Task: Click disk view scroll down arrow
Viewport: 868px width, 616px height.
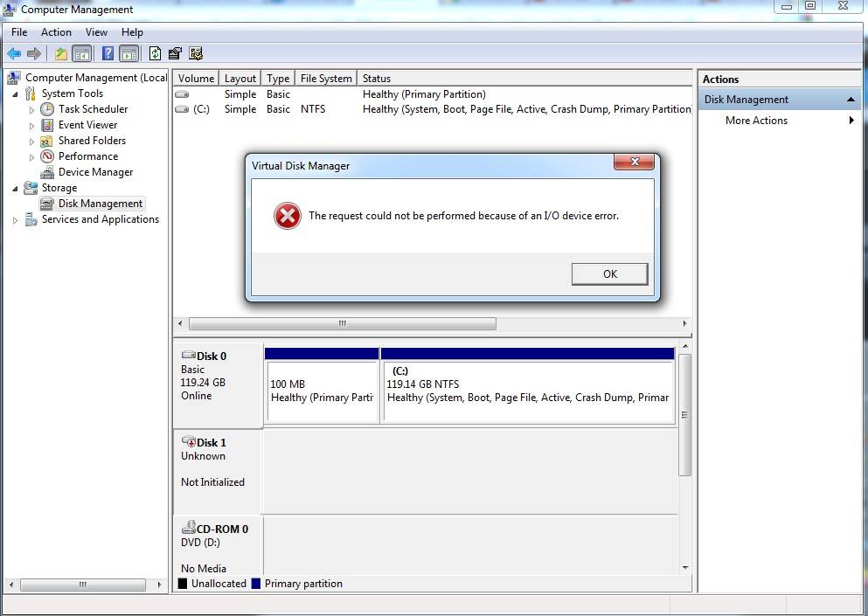Action: [685, 568]
